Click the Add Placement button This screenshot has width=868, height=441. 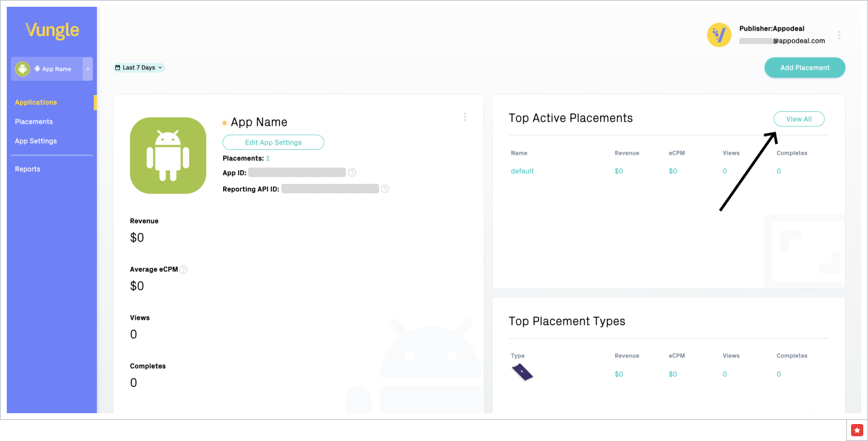click(804, 68)
